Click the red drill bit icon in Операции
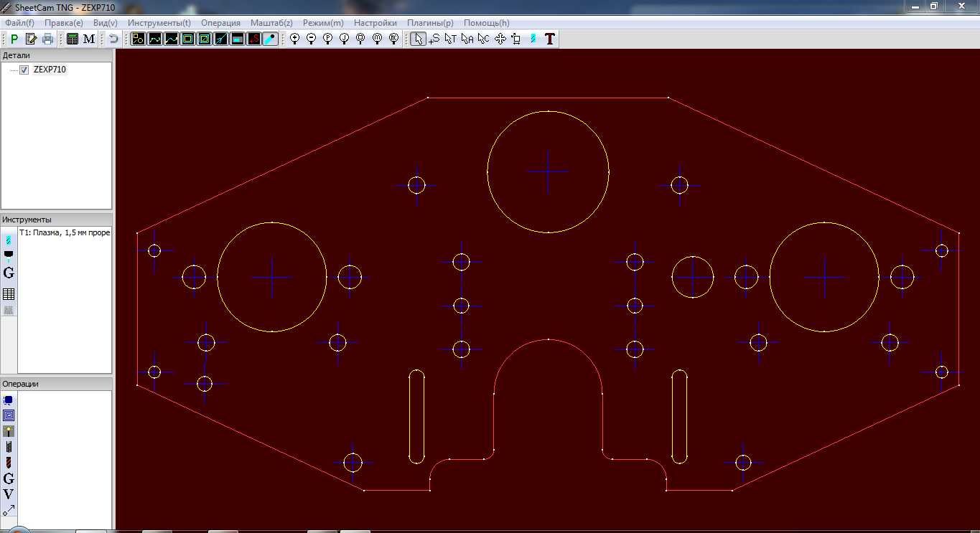 pos(9,463)
